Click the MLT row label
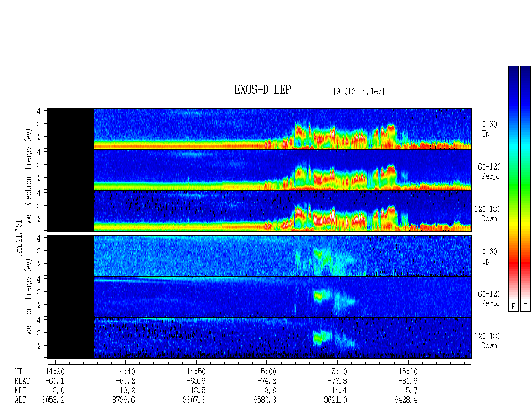Viewport: 532px width, 412px height. click(x=20, y=391)
